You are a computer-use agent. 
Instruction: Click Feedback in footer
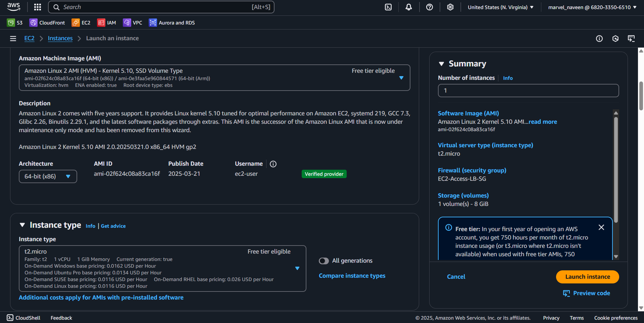tap(61, 318)
